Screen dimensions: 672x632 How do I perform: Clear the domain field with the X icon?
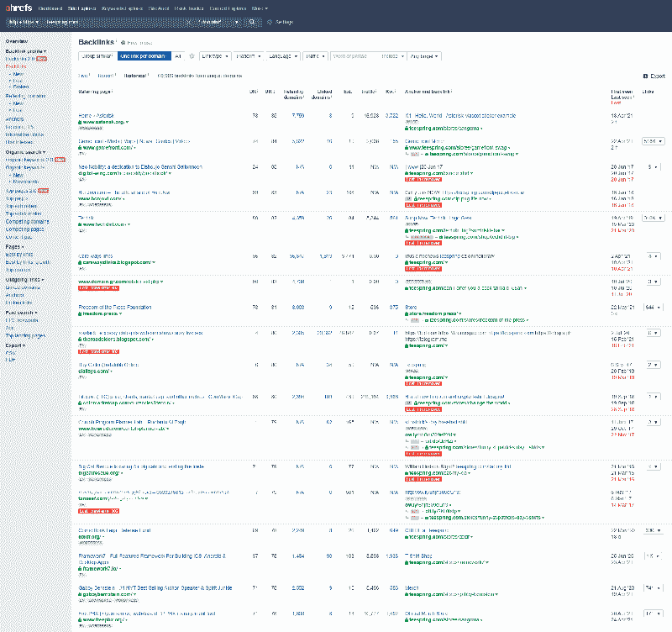189,22
